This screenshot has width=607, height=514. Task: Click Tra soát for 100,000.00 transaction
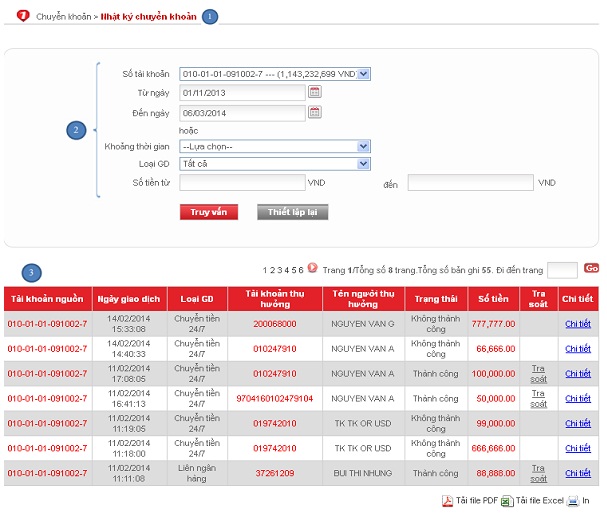[x=538, y=374]
